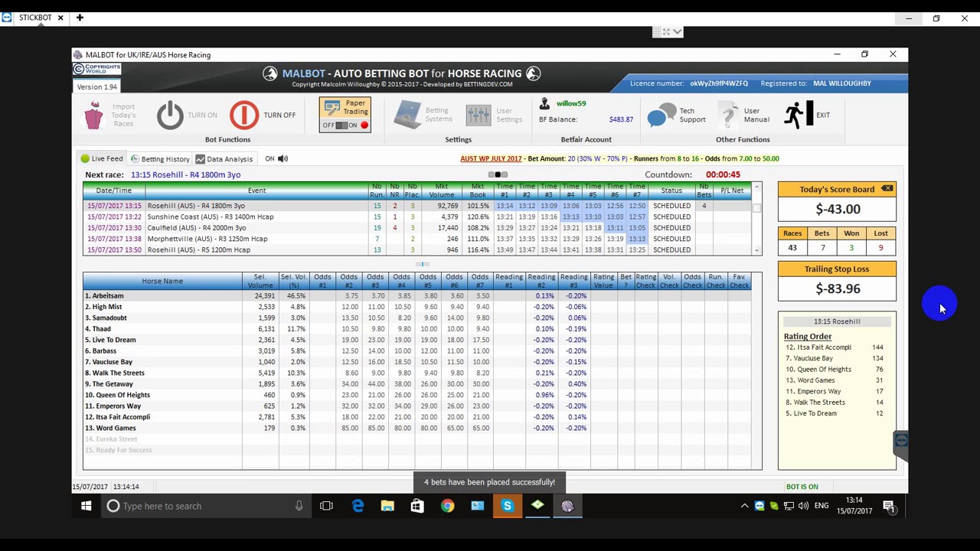Open Google Chrome from the taskbar
Image resolution: width=980 pixels, height=551 pixels.
pyautogui.click(x=447, y=506)
